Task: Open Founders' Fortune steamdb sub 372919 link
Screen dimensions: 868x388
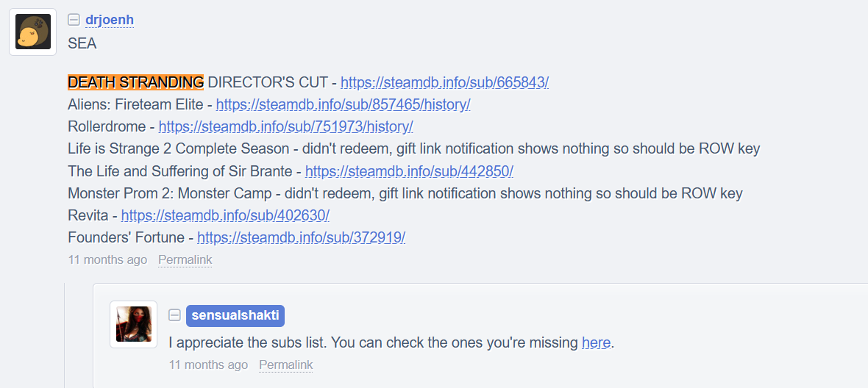Action: (301, 238)
